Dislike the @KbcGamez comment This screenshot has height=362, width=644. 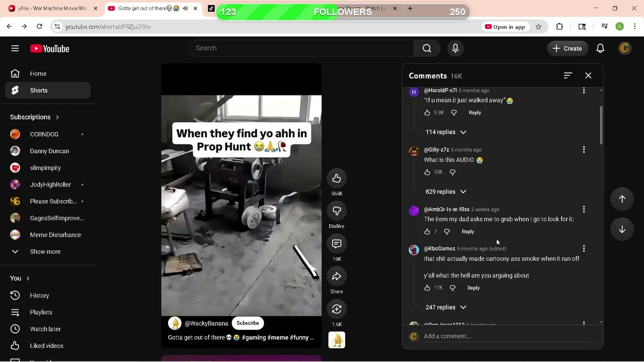[x=452, y=288]
